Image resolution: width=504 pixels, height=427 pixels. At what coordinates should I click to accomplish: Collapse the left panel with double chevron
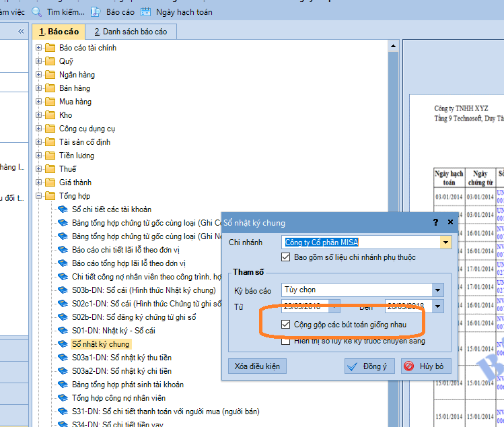tap(21, 32)
